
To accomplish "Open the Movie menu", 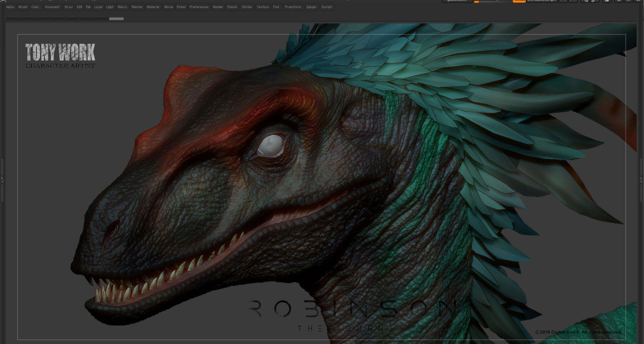I will (x=169, y=7).
